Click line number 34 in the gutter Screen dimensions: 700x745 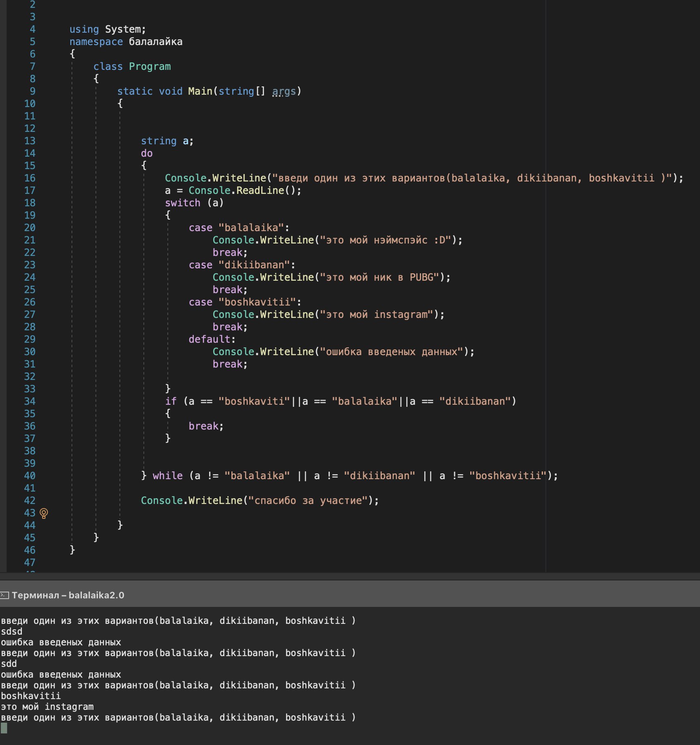point(30,401)
